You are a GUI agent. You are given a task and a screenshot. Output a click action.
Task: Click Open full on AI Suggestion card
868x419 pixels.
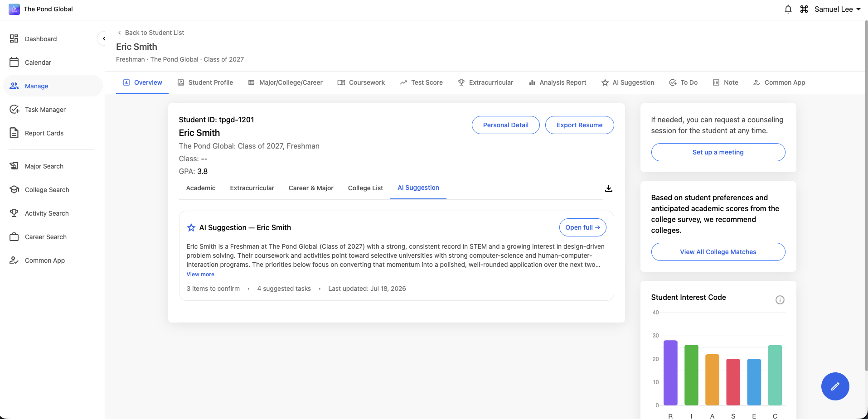[582, 227]
